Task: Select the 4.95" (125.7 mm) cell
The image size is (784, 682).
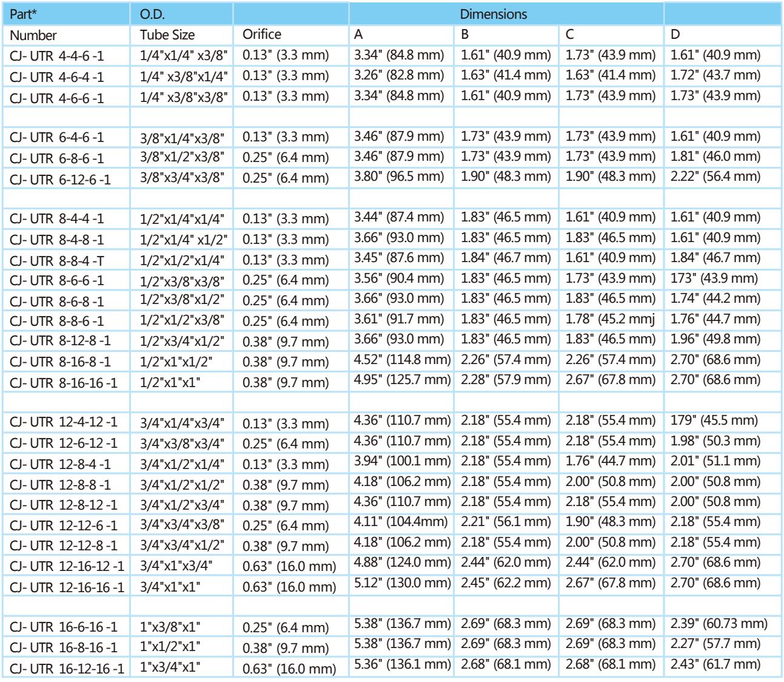Action: click(401, 381)
